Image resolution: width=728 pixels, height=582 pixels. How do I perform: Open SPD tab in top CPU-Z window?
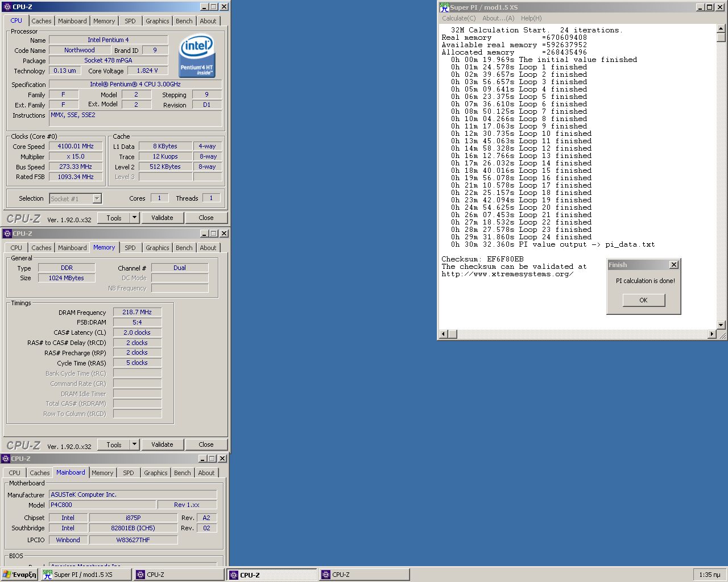130,21
